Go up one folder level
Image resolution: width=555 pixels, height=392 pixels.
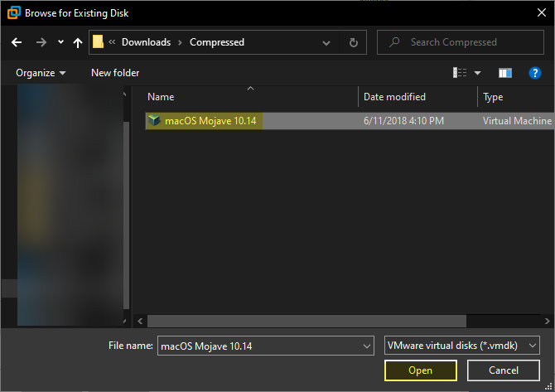(x=78, y=42)
